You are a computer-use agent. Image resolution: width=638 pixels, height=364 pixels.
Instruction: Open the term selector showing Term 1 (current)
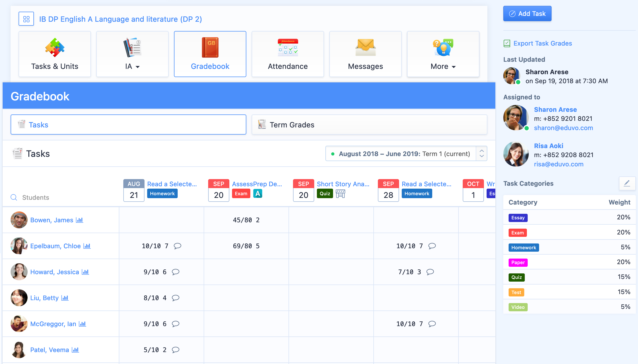(406, 154)
